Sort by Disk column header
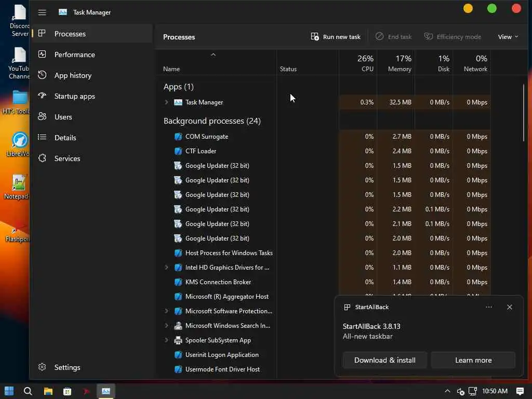The height and width of the screenshot is (399, 532). tap(434, 63)
